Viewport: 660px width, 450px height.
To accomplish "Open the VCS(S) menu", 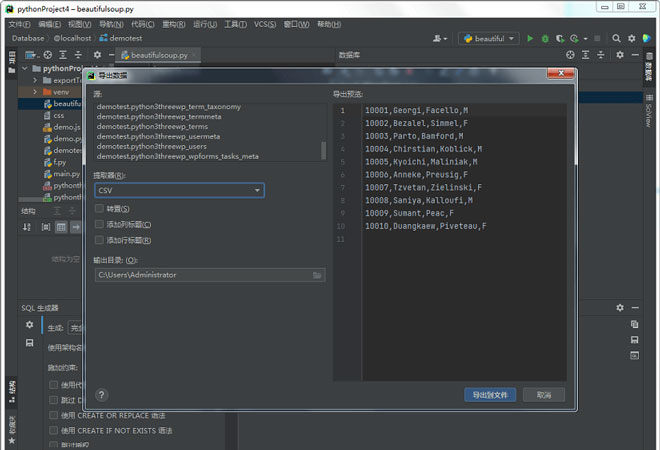I will coord(265,24).
